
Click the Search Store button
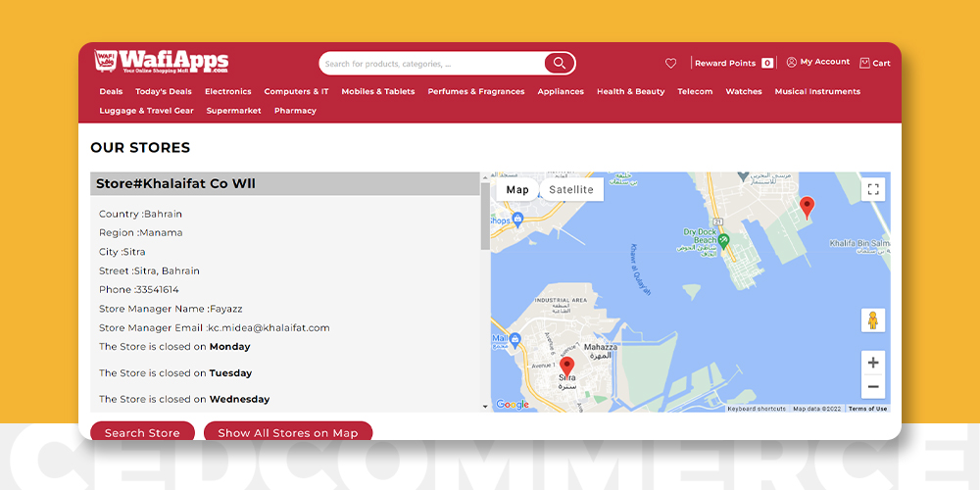click(142, 432)
